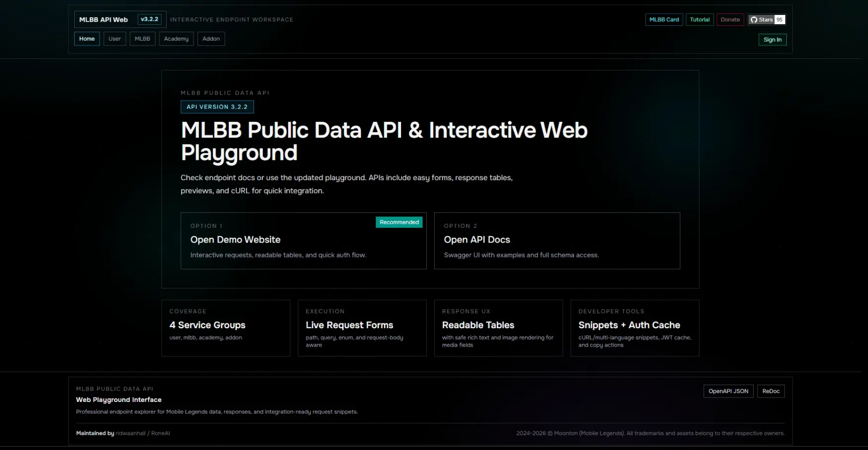Open the API Docs option
Viewport: 868px width, 450px height.
click(557, 241)
